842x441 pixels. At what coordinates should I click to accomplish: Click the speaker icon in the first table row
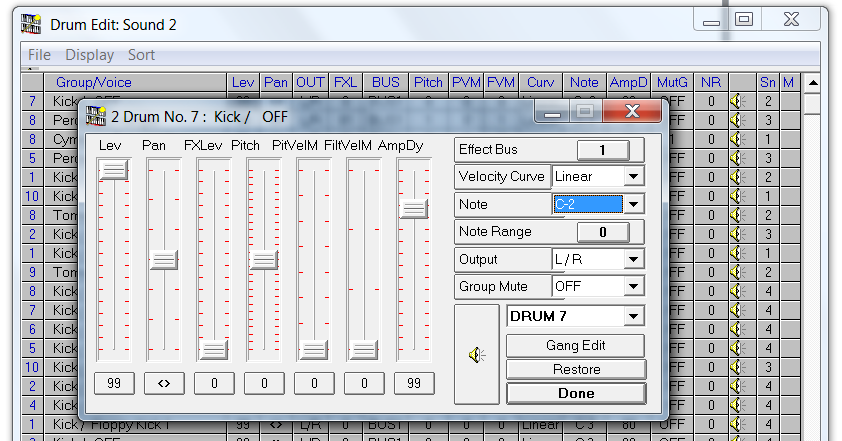point(738,101)
